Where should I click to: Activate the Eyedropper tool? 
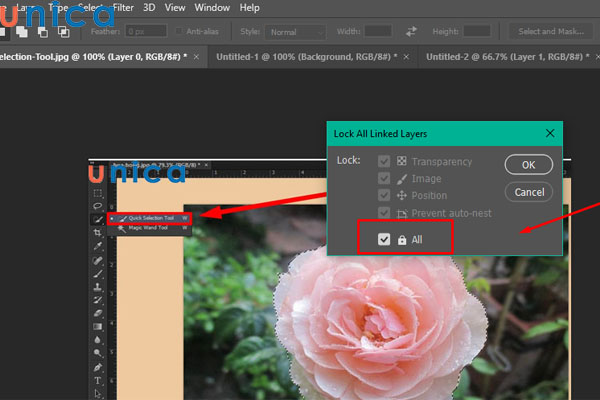click(97, 246)
